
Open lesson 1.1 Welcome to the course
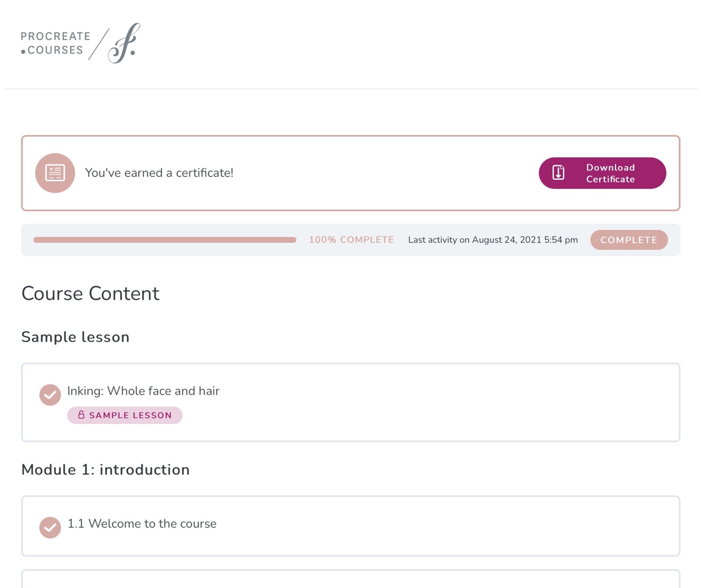142,524
